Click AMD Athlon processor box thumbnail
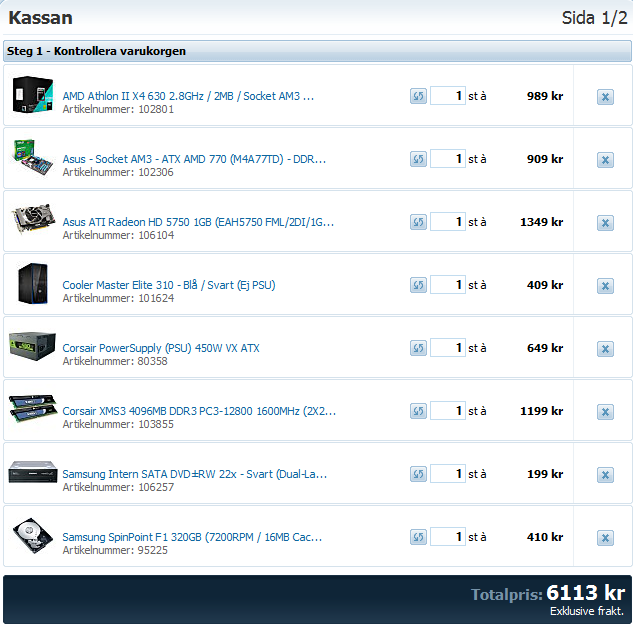This screenshot has width=633, height=627. 33,94
